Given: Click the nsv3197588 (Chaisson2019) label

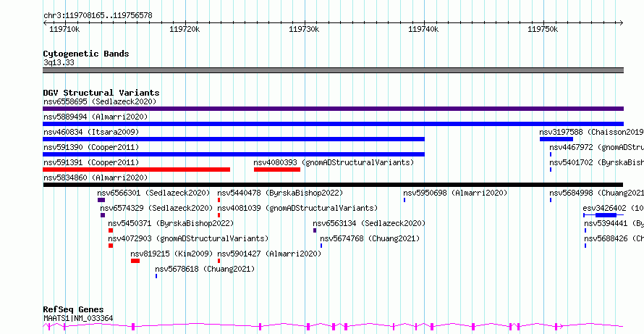Looking at the screenshot, I should click(591, 132).
